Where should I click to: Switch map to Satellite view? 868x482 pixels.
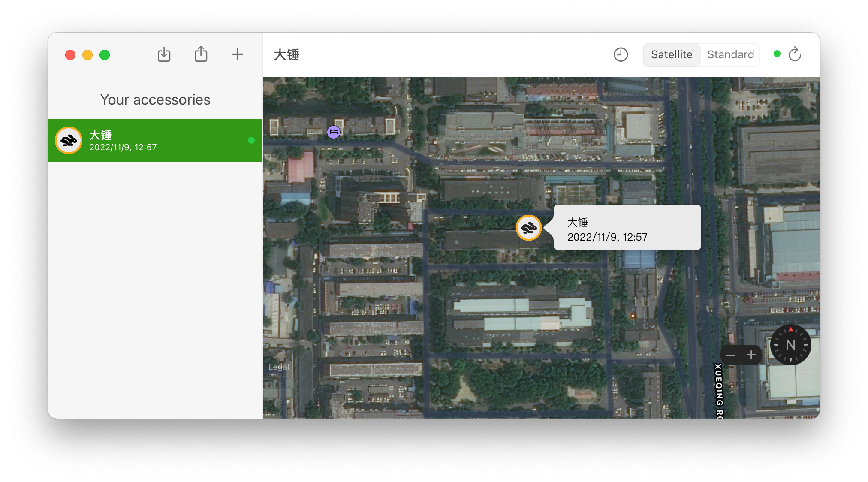tap(672, 54)
